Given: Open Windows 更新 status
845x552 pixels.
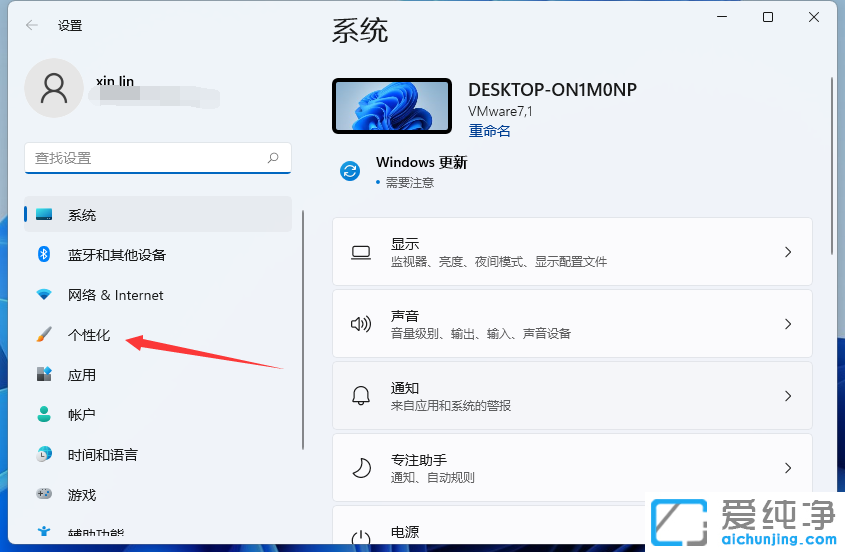Looking at the screenshot, I should pos(404,171).
